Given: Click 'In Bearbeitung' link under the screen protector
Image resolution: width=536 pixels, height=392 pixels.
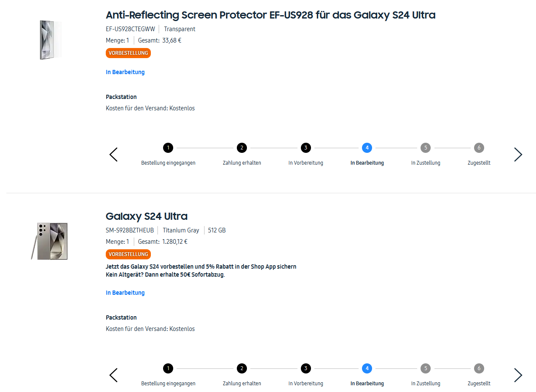Looking at the screenshot, I should 125,72.
